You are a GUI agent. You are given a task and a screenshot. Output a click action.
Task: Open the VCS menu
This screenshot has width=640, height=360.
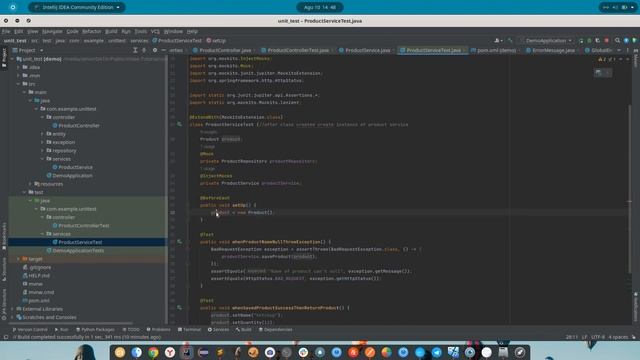(x=155, y=31)
